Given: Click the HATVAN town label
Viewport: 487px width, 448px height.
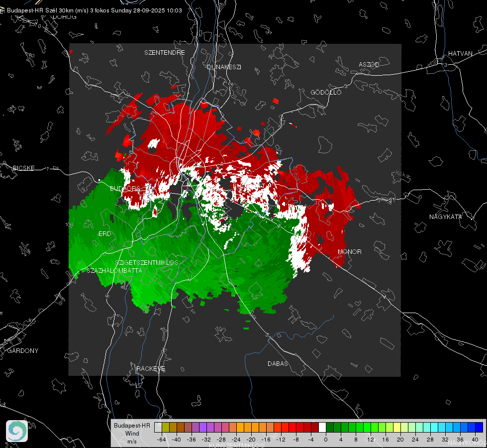Looking at the screenshot, I should 460,54.
